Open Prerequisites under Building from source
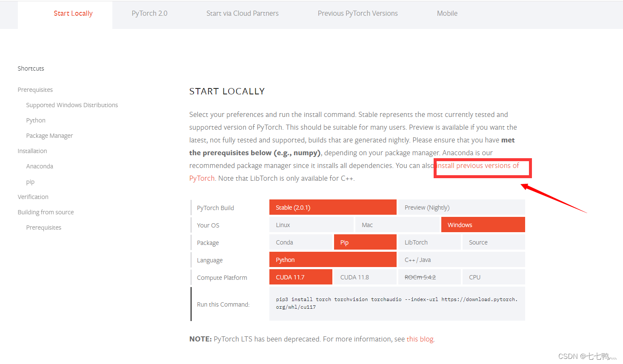This screenshot has height=364, width=623. [44, 227]
